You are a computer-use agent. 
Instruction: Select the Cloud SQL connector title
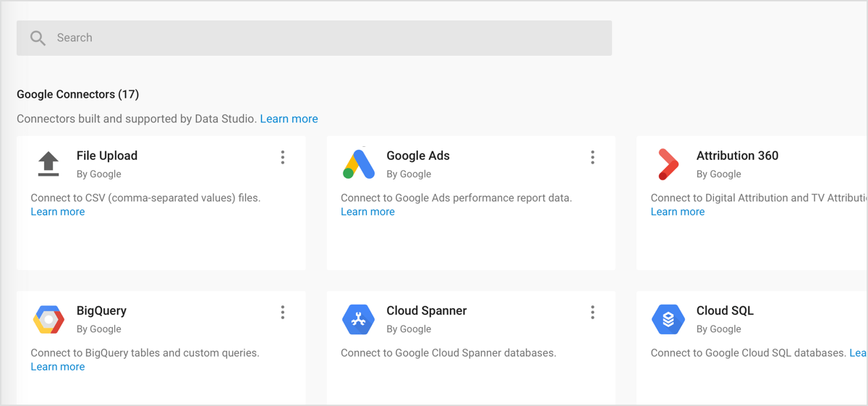[x=725, y=310]
